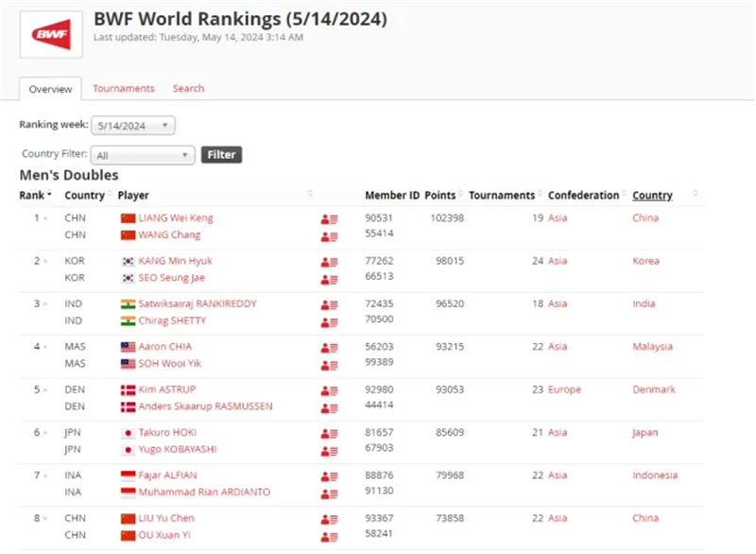Open Kim ASTRUP's player profile icon
The width and height of the screenshot is (756, 554).
[x=329, y=390]
